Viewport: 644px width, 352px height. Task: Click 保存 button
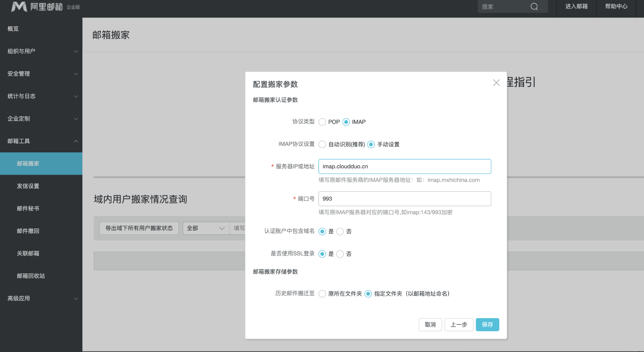[x=487, y=324]
